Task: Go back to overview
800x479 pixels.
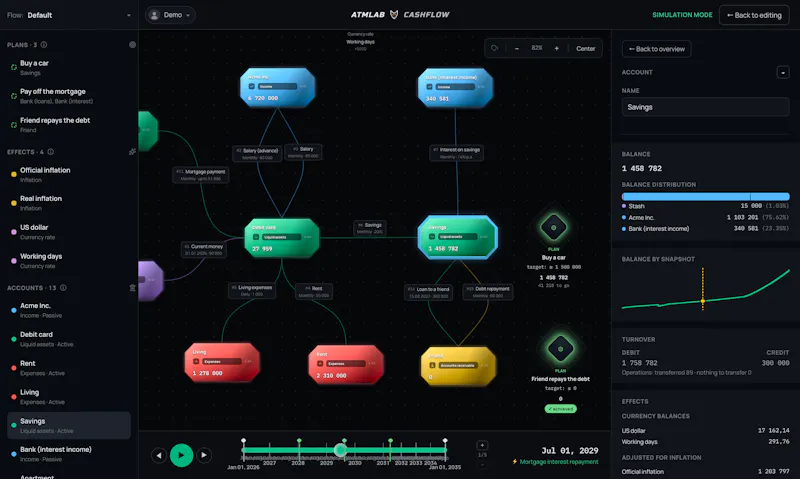Action: 657,49
